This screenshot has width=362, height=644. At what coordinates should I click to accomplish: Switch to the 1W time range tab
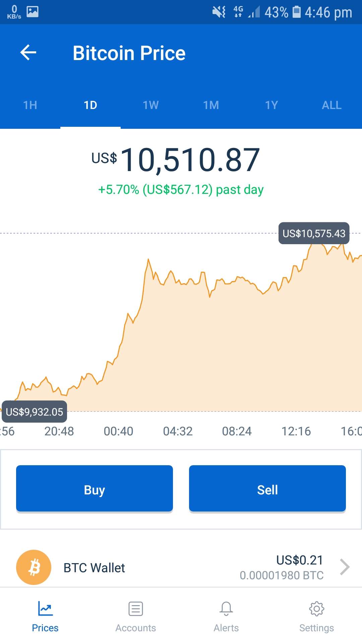pos(151,105)
